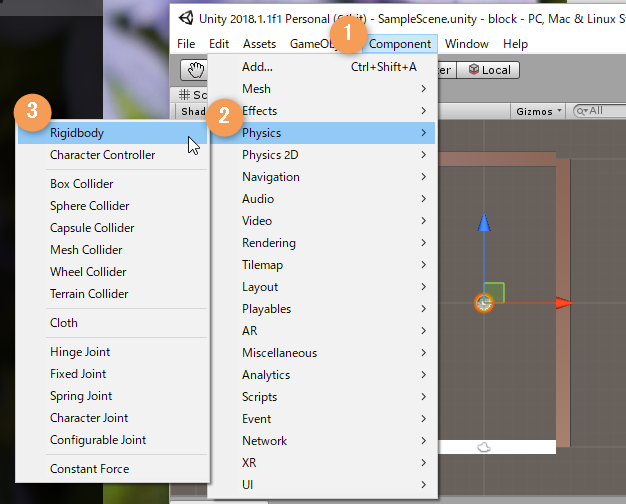Expand the Physics submenu
Image resolution: width=626 pixels, height=504 pixels.
323,133
